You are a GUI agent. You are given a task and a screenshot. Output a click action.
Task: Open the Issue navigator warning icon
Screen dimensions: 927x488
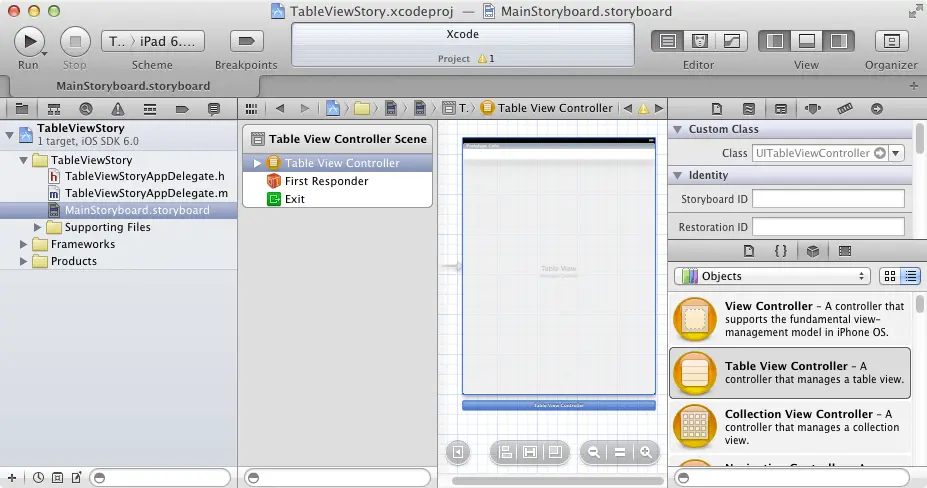coord(118,108)
